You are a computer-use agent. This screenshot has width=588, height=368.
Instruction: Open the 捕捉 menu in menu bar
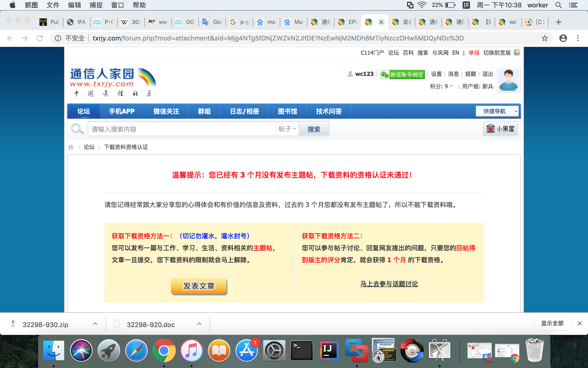pos(96,5)
